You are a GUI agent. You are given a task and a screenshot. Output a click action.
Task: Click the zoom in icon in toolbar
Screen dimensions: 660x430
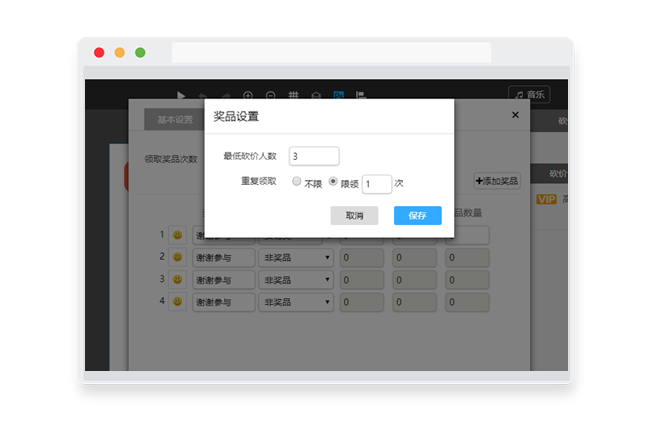point(248,96)
